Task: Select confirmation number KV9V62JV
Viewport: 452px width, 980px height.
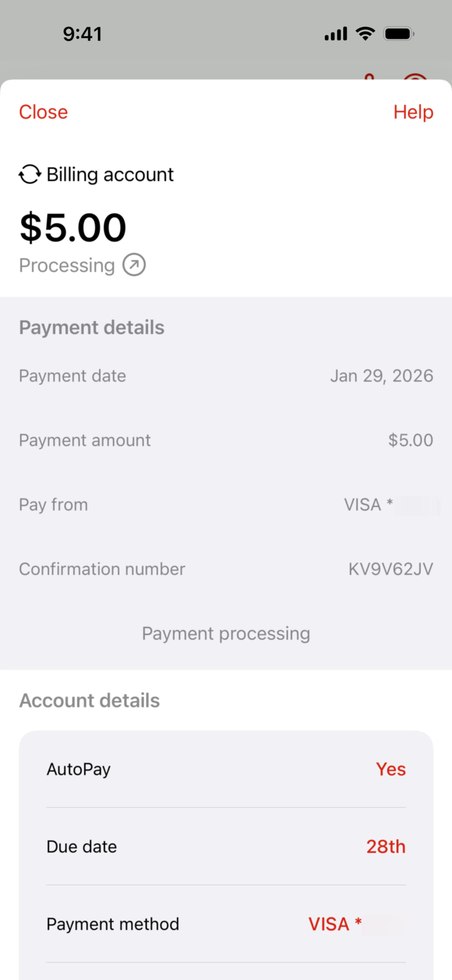Action: [x=391, y=569]
